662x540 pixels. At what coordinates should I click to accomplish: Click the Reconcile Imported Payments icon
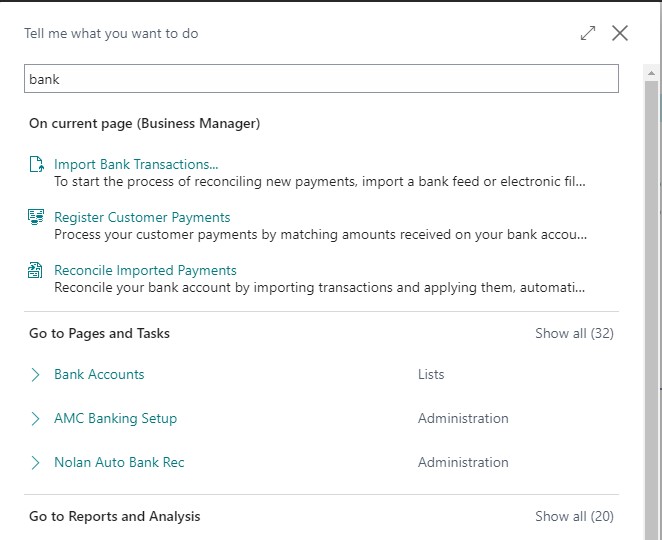(x=36, y=271)
